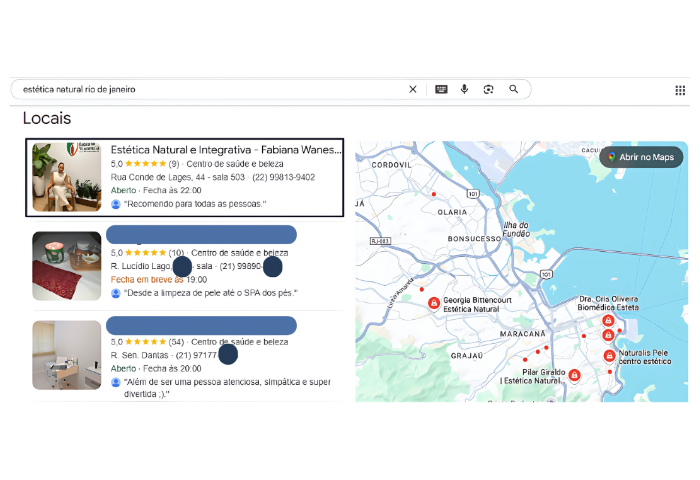The height and width of the screenshot is (480, 700).
Task: Click the OLARIA label on the map
Action: [x=452, y=212]
